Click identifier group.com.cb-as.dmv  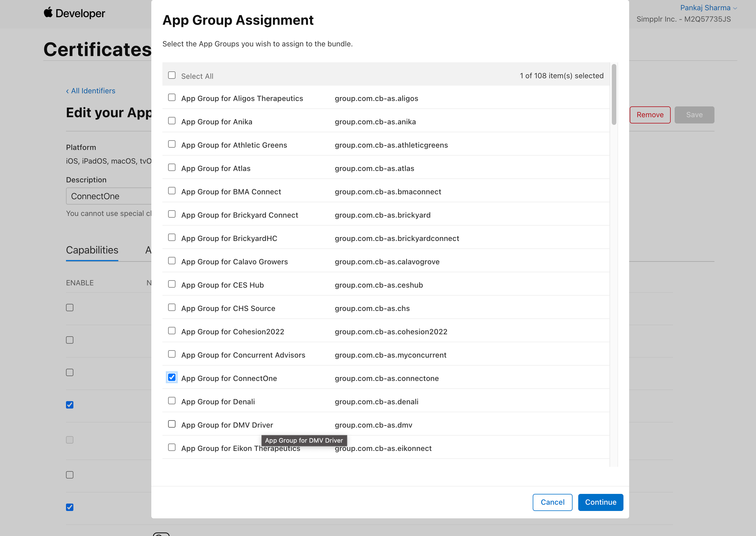[373, 425]
